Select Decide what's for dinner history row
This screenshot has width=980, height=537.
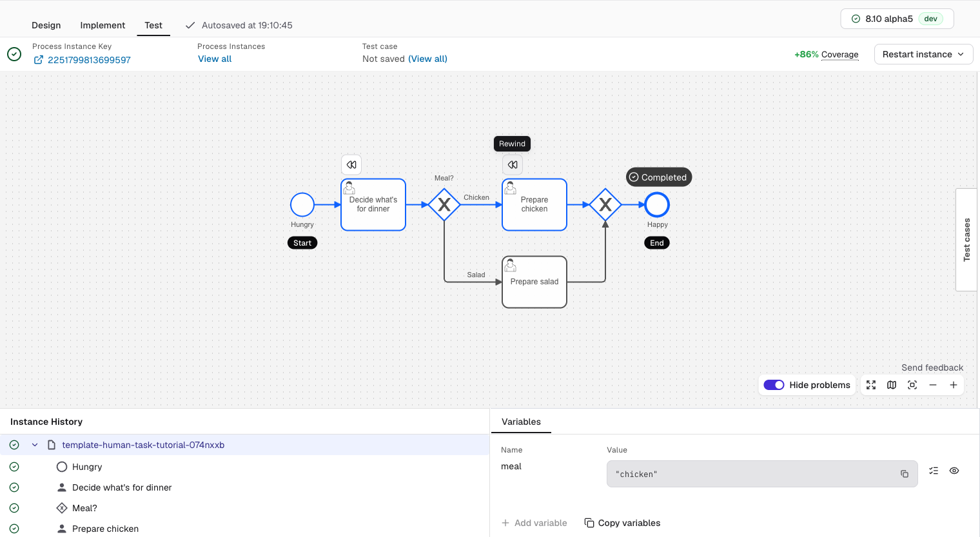coord(245,487)
